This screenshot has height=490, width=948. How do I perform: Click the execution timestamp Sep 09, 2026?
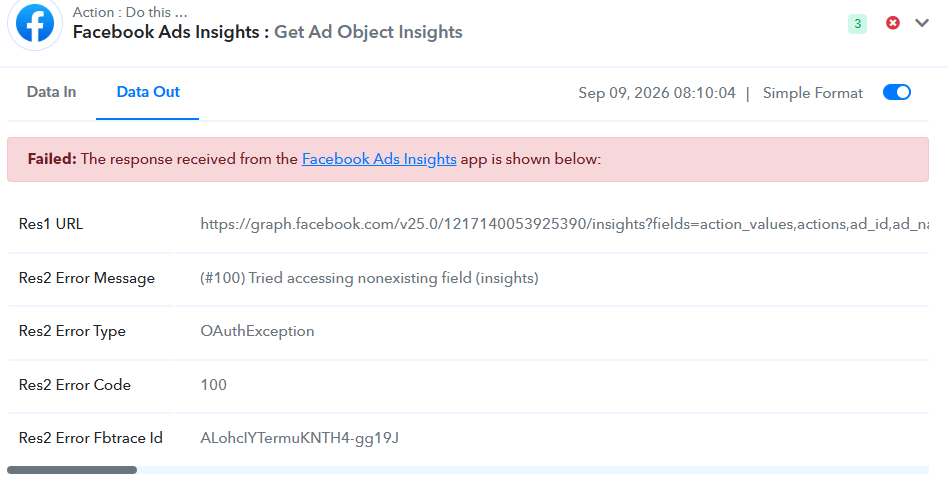[x=657, y=93]
